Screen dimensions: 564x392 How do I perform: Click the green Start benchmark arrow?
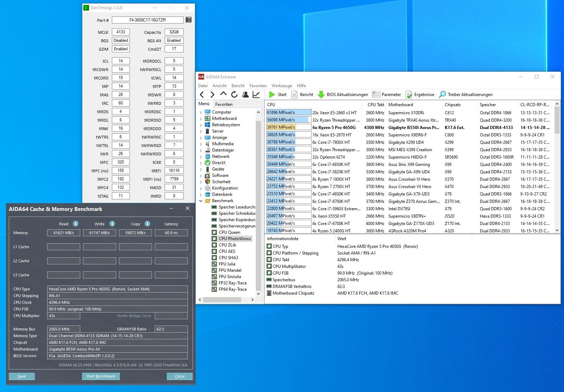tap(272, 95)
